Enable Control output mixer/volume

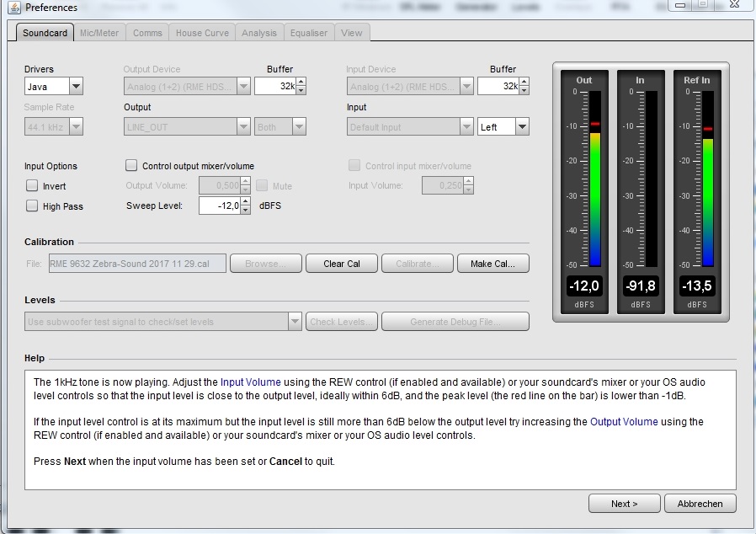tap(131, 166)
